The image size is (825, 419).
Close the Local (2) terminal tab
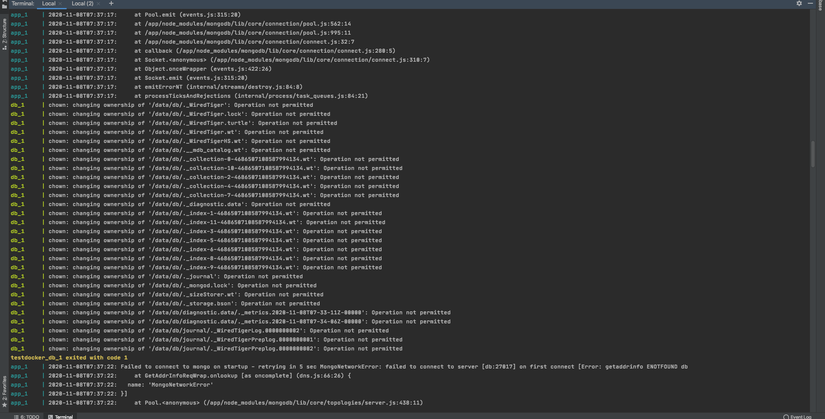tap(98, 4)
